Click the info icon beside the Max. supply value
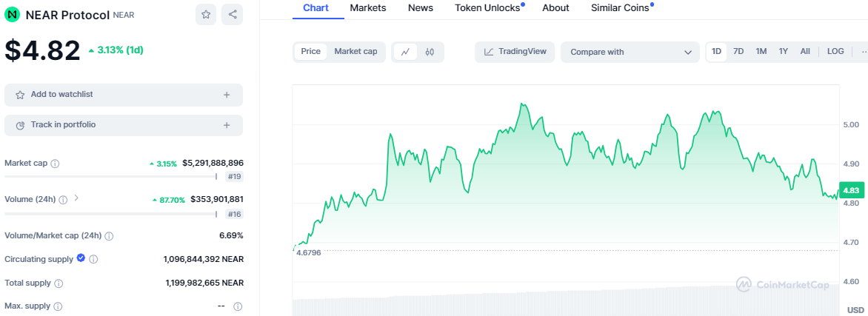Viewport: 868px width, 316px height. click(238, 306)
